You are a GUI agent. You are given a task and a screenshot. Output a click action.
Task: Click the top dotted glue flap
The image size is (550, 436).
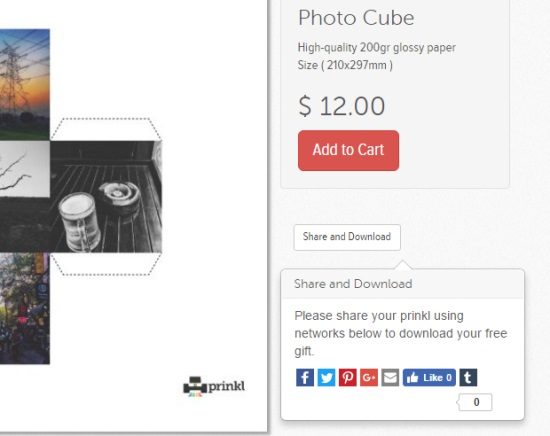coord(106,129)
